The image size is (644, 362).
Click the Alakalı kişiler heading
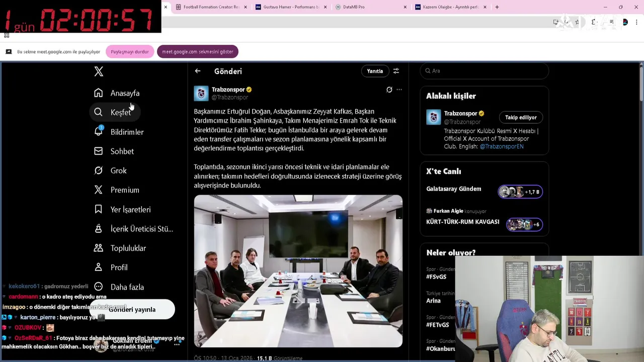pos(451,96)
